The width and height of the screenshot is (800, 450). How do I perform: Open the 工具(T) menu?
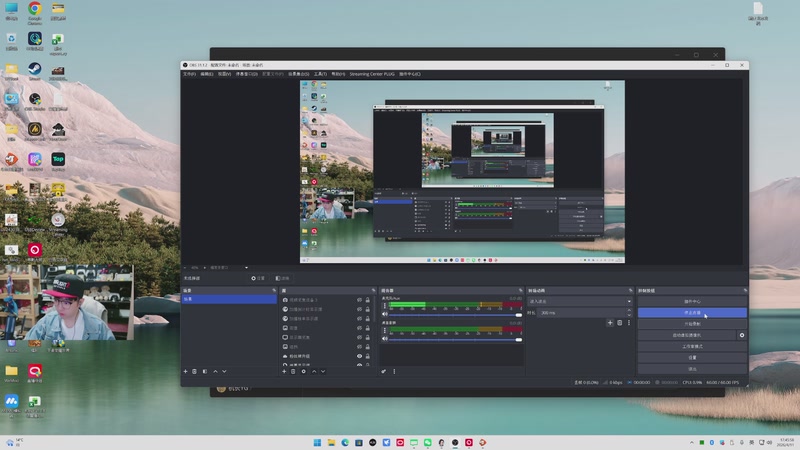click(x=320, y=74)
